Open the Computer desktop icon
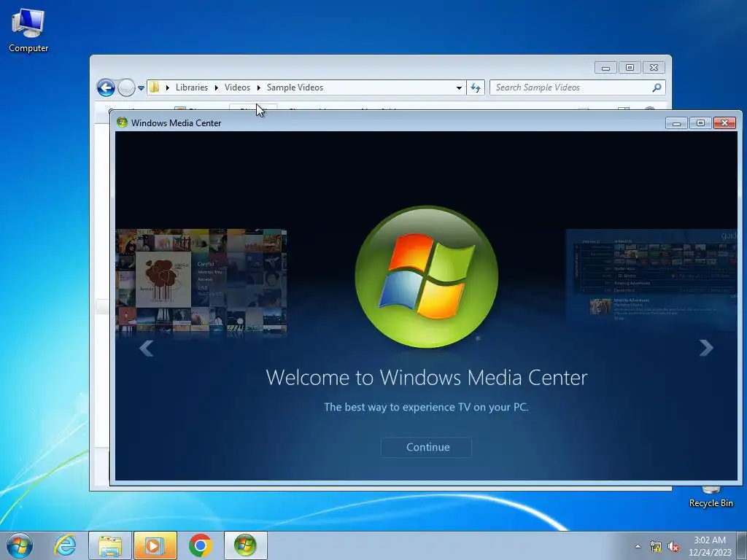Image resolution: width=747 pixels, height=560 pixels. pos(28,30)
